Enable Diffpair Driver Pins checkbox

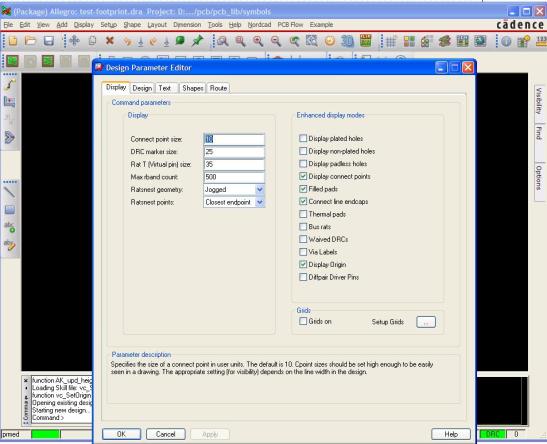pos(303,277)
